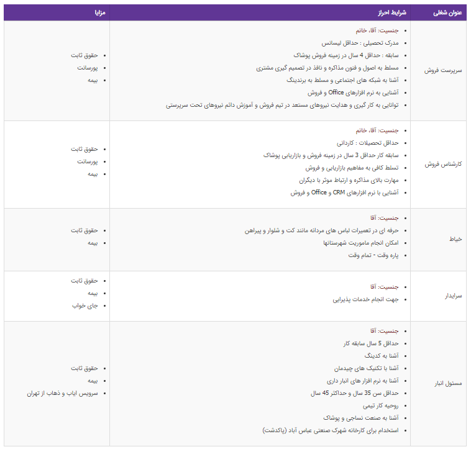Click the 'روحیه کار تیمی' requirement
The width and height of the screenshot is (476, 457).
click(x=381, y=405)
